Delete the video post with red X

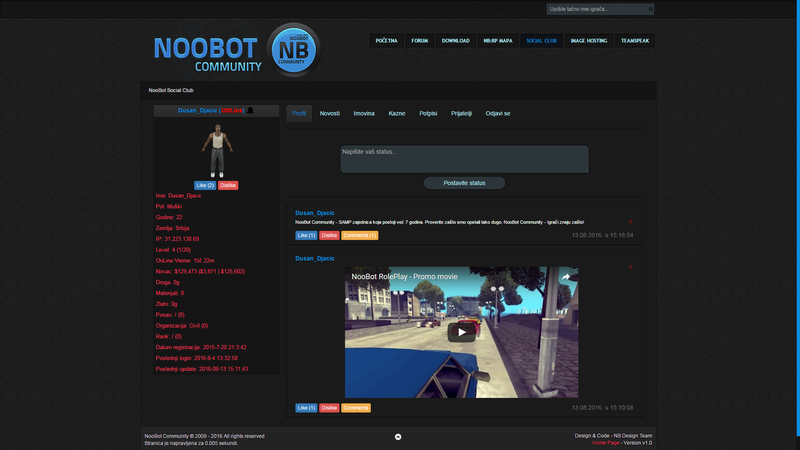(x=630, y=268)
